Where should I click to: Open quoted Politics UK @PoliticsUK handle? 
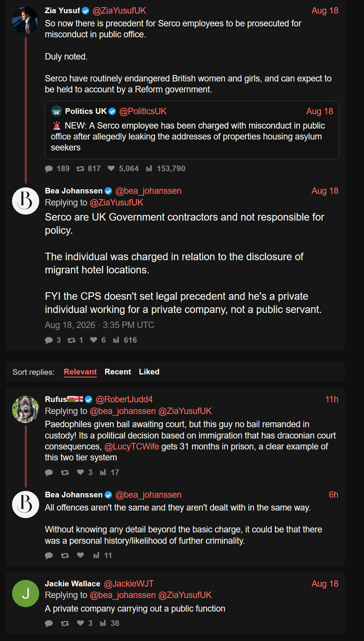(x=143, y=111)
